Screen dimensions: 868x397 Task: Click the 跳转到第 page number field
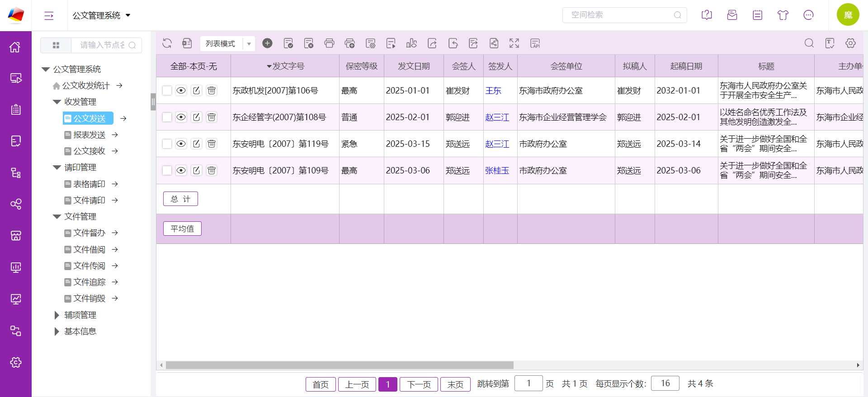tap(528, 383)
